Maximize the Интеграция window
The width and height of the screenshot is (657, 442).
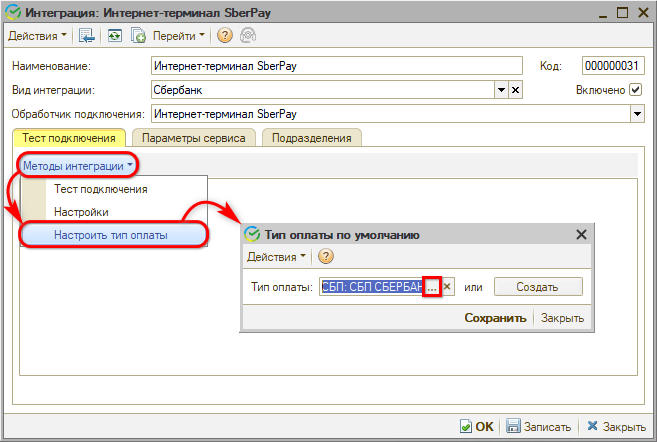(x=623, y=13)
